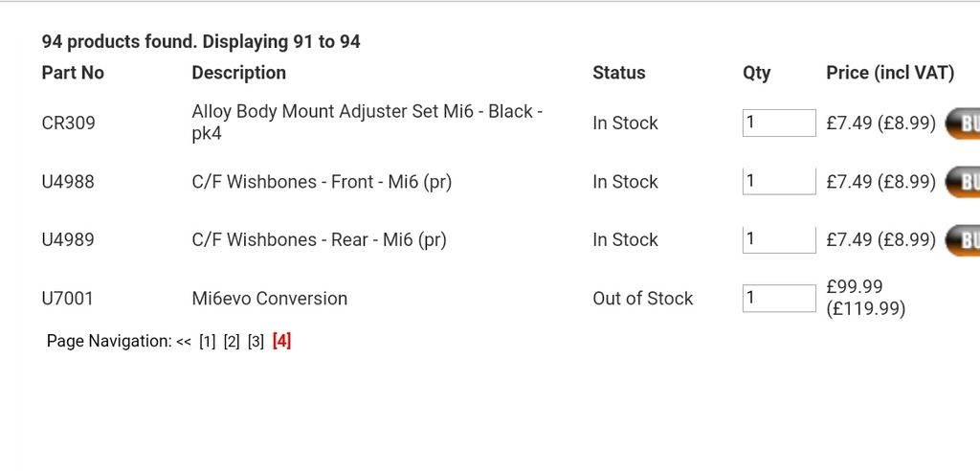
Task: Click C/F Wishbones - Rear description
Action: coord(319,240)
